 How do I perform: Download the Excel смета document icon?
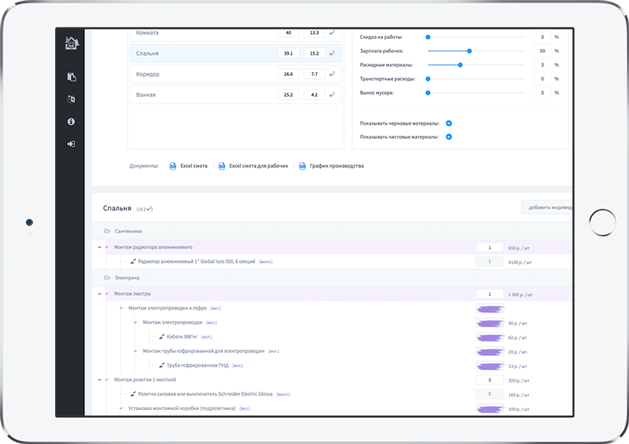[x=172, y=166]
